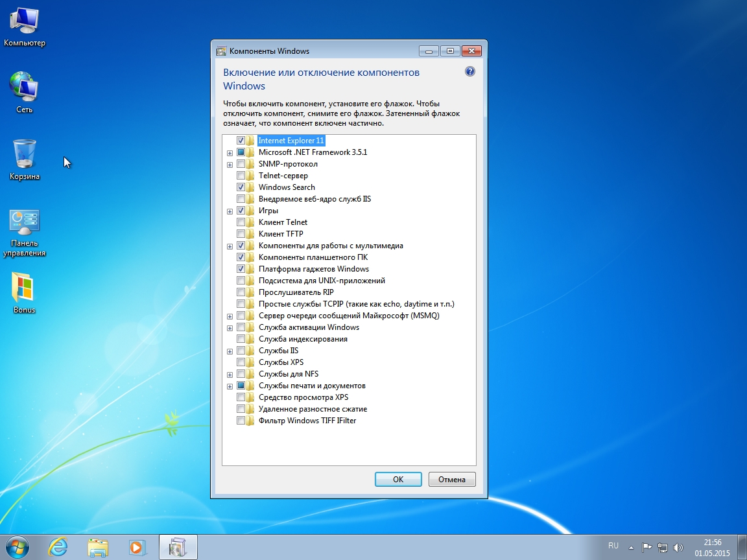Image resolution: width=747 pixels, height=560 pixels.
Task: Expand the Игры tree node
Action: (x=230, y=211)
